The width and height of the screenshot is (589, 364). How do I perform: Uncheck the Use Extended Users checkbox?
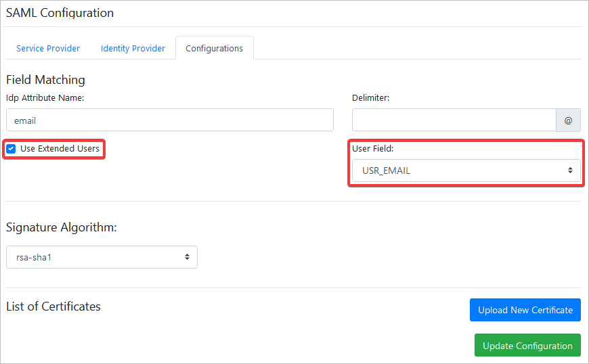pyautogui.click(x=12, y=149)
